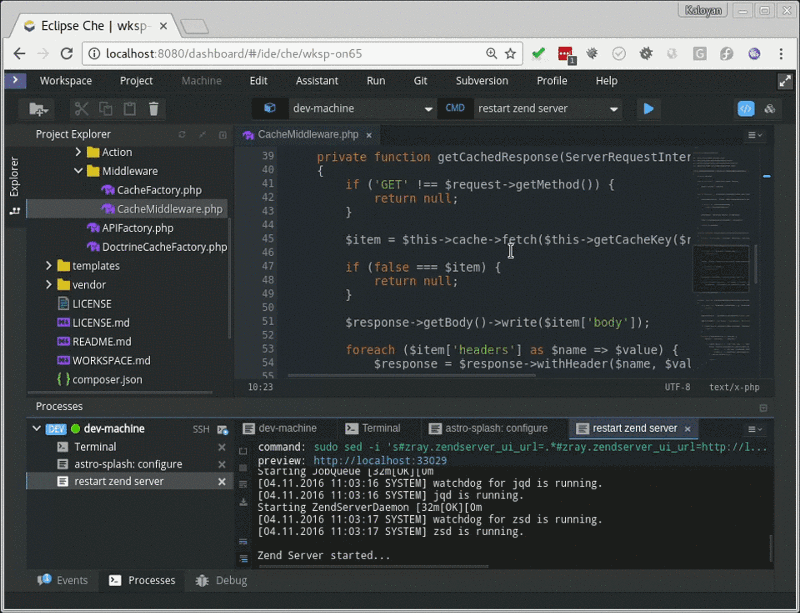Run the selected command with play button
This screenshot has width=800, height=613.
click(x=648, y=108)
